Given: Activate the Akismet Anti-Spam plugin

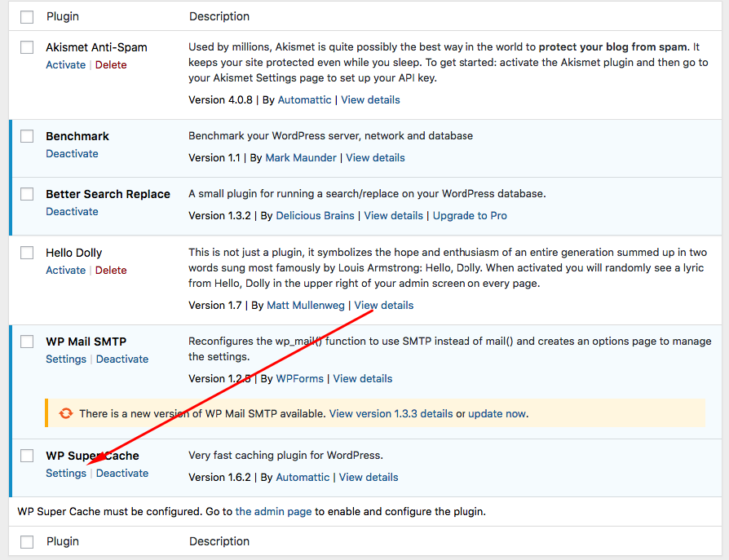Looking at the screenshot, I should (65, 64).
